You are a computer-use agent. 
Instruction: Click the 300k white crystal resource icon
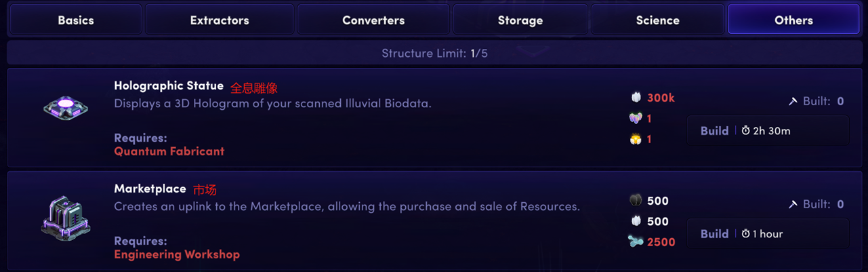click(636, 98)
